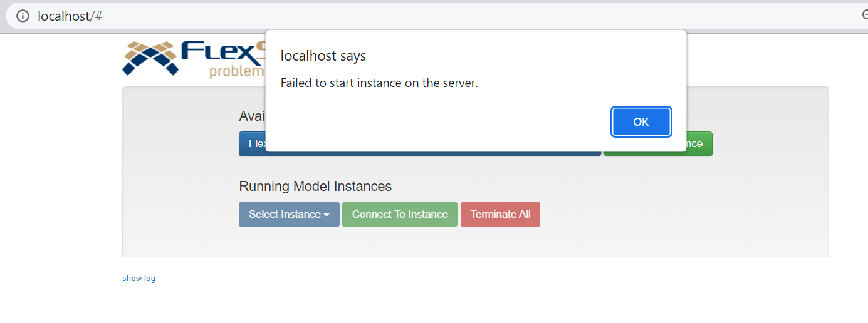The width and height of the screenshot is (868, 323).
Task: Click the localhost/# URL text
Action: coord(70,16)
